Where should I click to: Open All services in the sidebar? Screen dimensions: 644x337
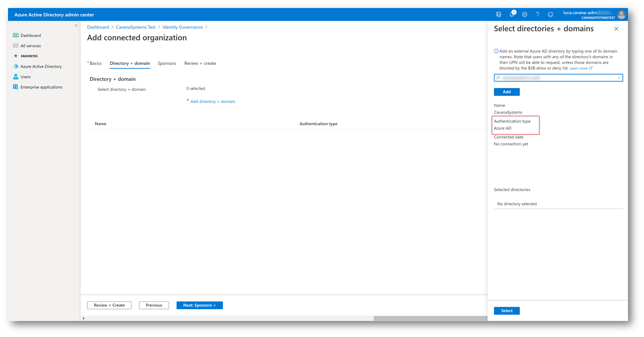coord(31,46)
